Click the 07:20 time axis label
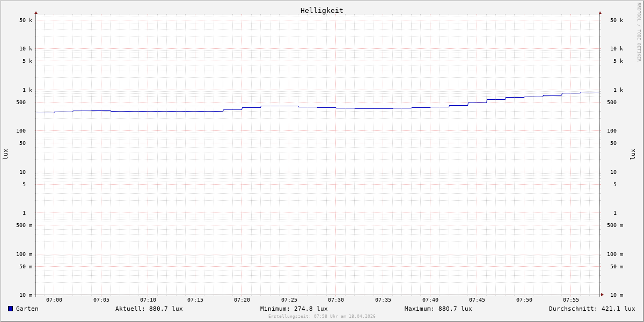Screen dimensions: 644x322 pyautogui.click(x=242, y=300)
